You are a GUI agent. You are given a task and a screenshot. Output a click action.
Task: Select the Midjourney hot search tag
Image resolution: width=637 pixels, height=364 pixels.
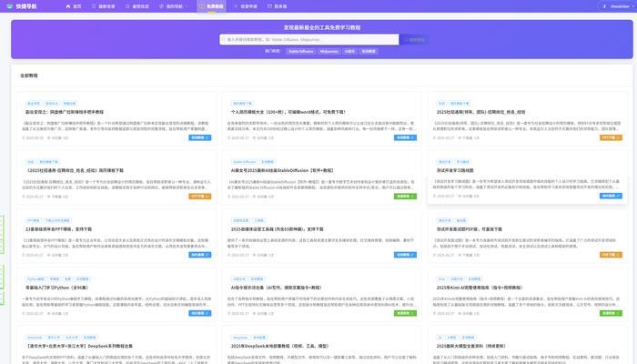point(329,51)
